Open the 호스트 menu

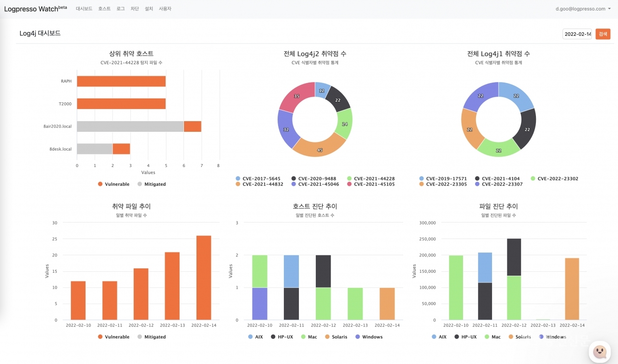click(x=104, y=9)
